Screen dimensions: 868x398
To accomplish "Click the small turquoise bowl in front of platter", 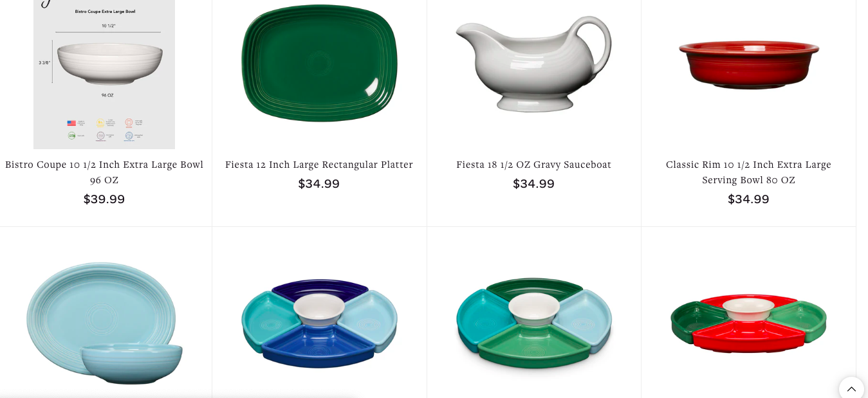I will [131, 363].
